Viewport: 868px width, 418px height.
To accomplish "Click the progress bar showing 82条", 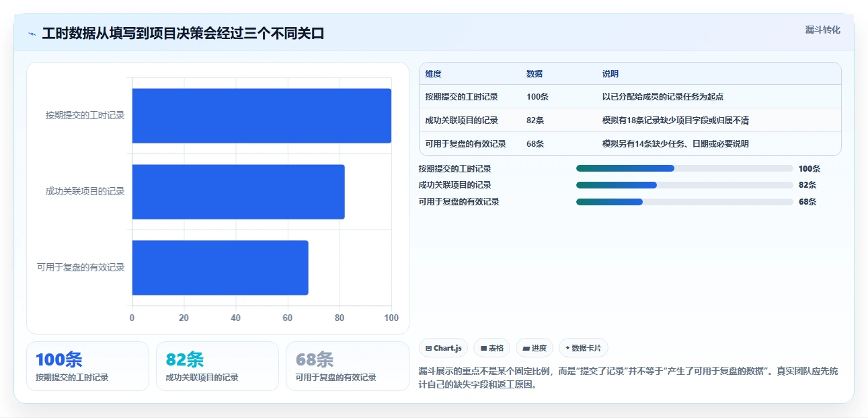I will click(684, 185).
